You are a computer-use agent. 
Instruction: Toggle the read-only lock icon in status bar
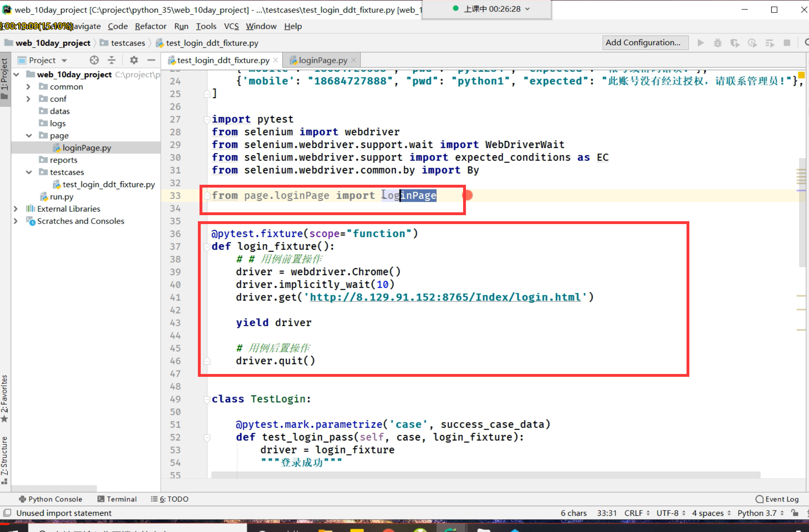[795, 513]
